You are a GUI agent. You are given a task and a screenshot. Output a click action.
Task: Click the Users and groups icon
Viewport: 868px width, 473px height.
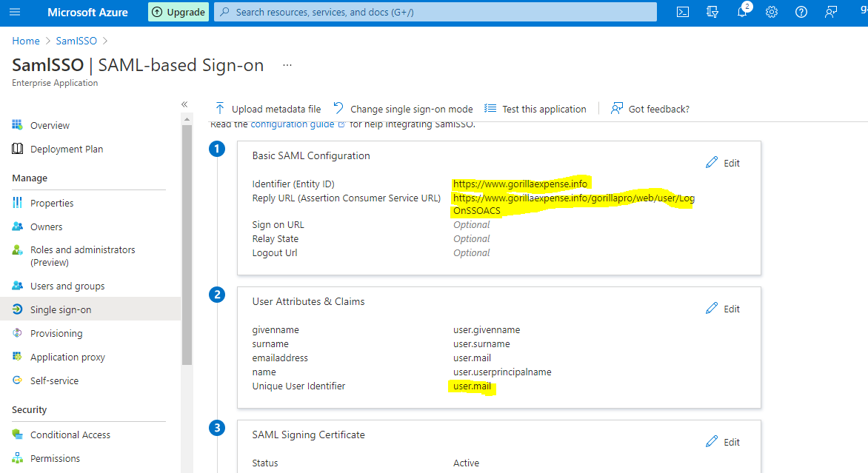tap(18, 286)
